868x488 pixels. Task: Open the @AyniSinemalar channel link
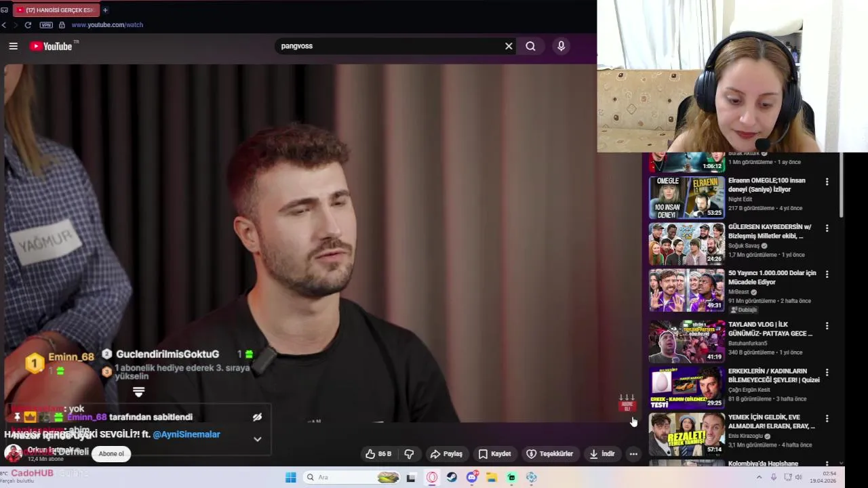(x=186, y=434)
